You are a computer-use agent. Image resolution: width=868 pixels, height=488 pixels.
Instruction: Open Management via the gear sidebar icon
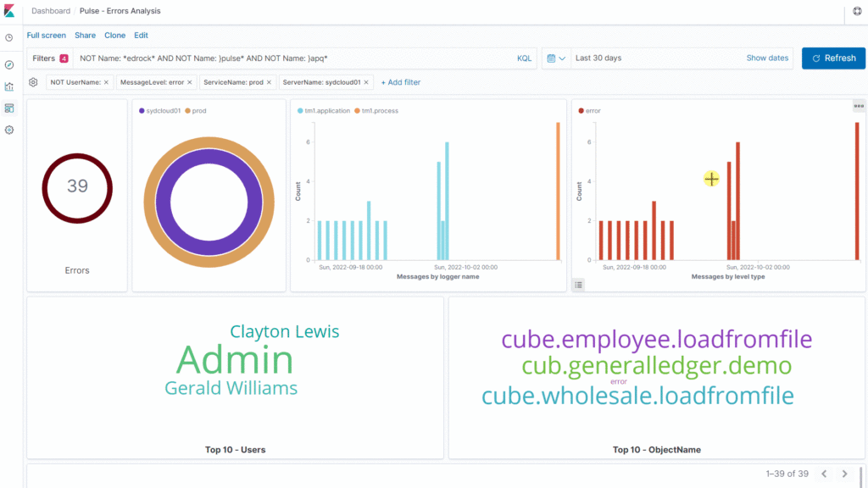tap(9, 130)
